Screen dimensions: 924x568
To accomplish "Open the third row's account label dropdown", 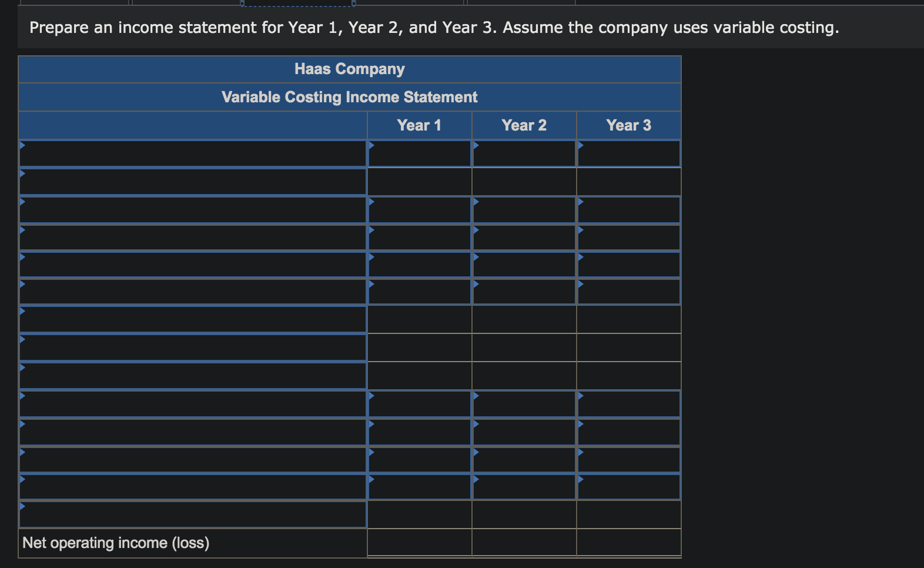I will [x=193, y=210].
